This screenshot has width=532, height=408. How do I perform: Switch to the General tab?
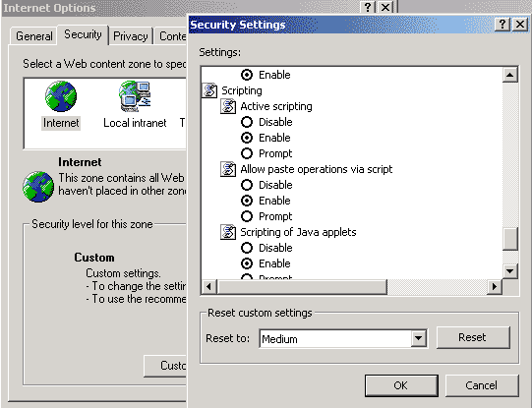[34, 36]
